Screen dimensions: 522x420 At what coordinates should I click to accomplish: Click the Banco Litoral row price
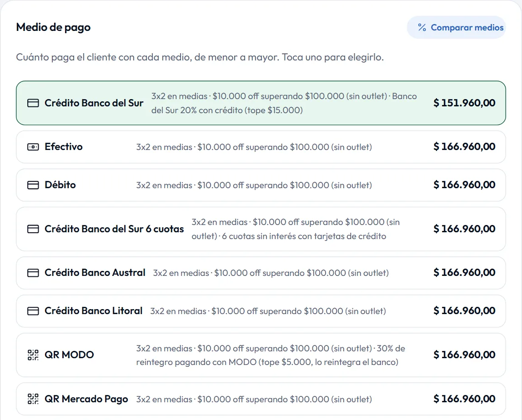(x=464, y=310)
